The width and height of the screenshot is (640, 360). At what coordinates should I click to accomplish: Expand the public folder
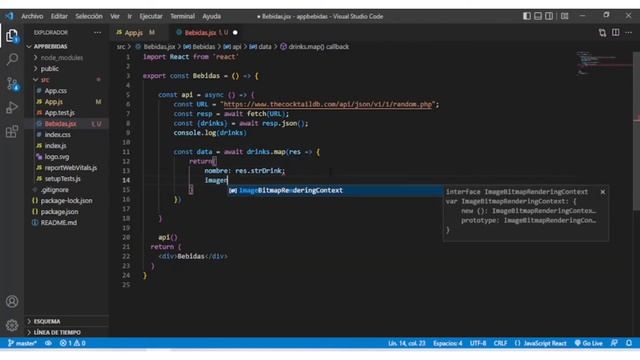[67, 69]
